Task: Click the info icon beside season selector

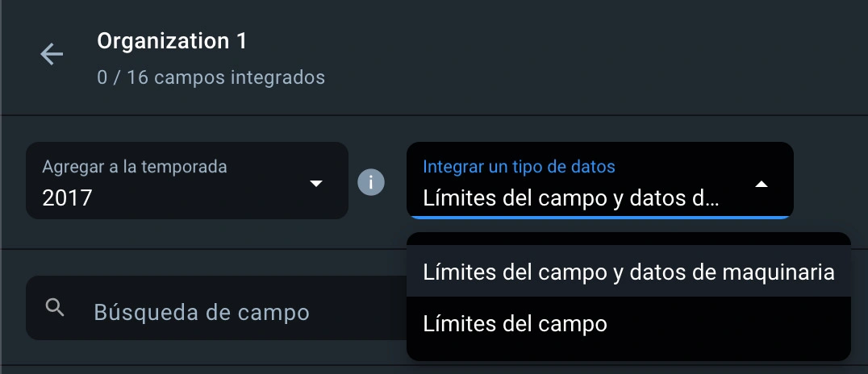Action: point(371,182)
